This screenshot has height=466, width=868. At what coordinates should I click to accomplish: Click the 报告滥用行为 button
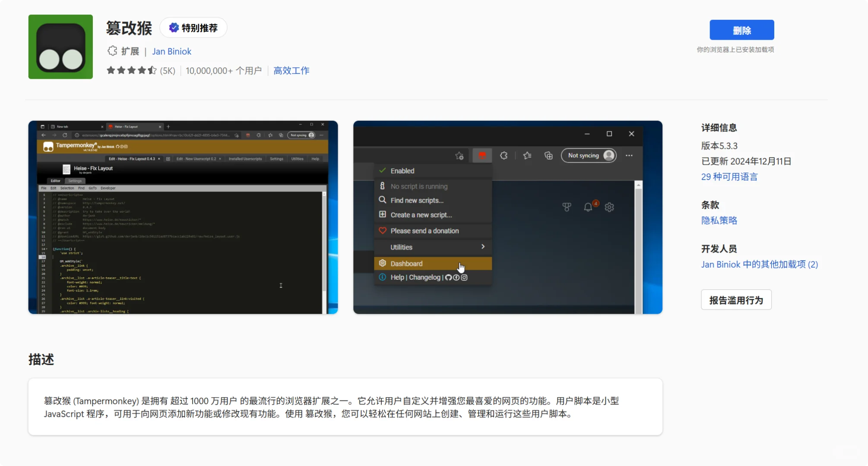[736, 300]
